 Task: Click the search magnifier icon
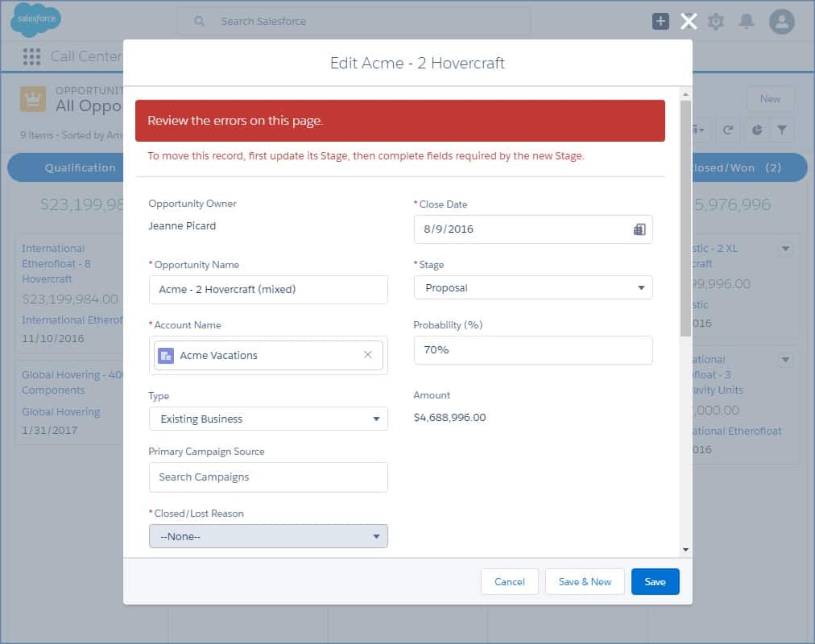(199, 21)
